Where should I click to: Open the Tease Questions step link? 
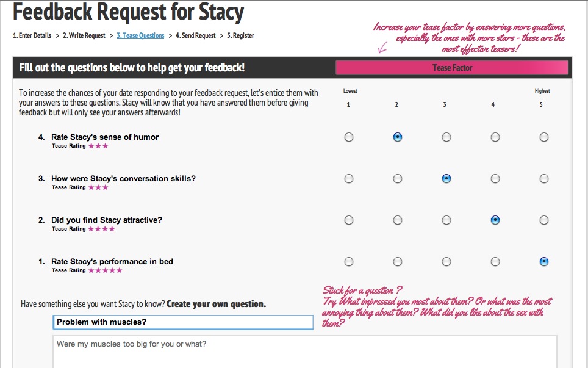[x=140, y=35]
